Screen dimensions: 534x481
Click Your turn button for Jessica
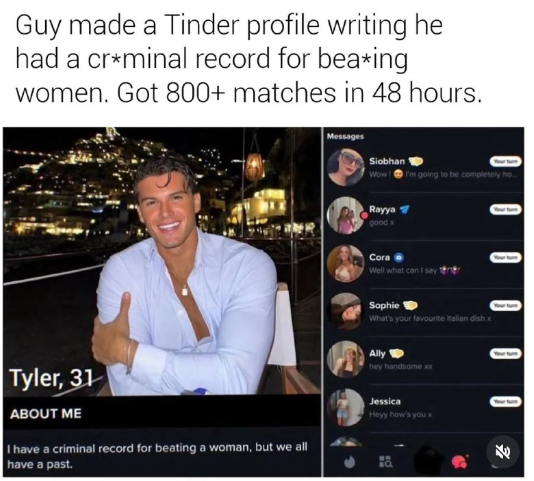point(506,402)
